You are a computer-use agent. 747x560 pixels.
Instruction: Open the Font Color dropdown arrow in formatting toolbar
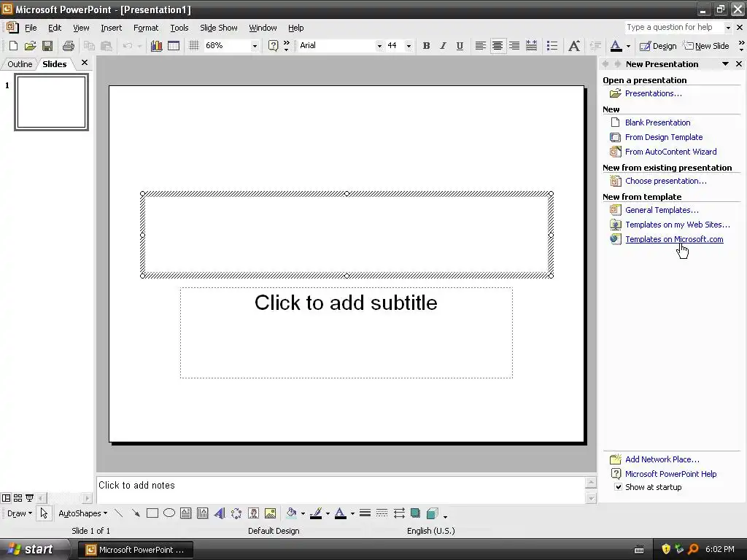[628, 46]
